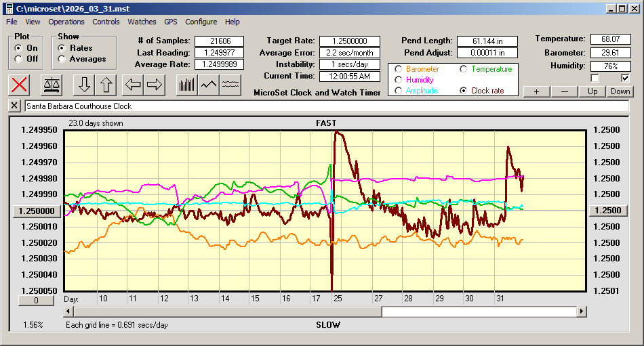Open the Operations menu
This screenshot has width=644, height=346.
[x=66, y=22]
